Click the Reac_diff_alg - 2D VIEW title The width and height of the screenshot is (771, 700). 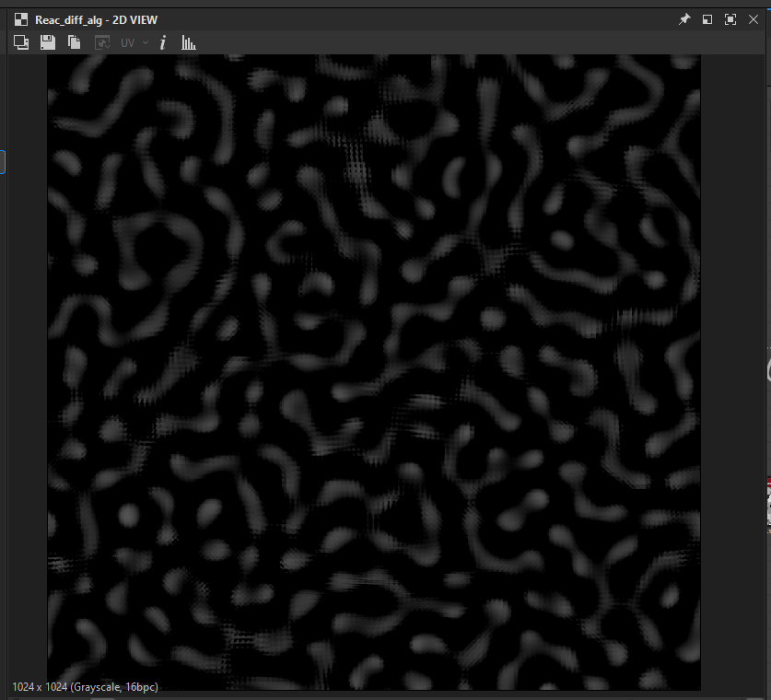(96, 20)
